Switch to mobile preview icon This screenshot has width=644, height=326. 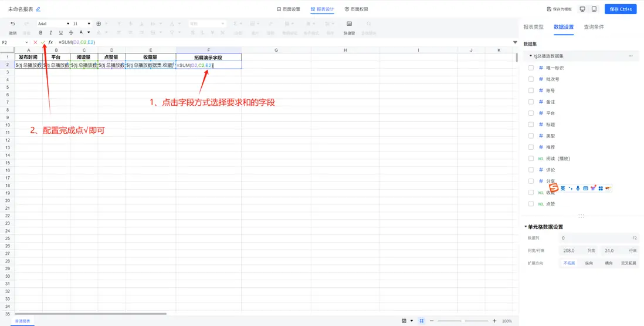[594, 9]
